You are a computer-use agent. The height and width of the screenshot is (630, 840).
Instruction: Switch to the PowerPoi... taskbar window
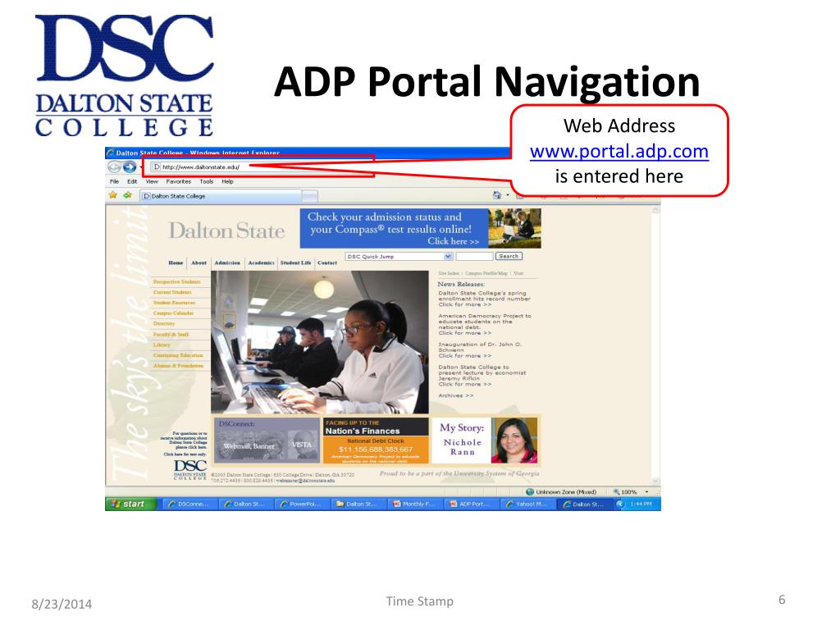300,504
